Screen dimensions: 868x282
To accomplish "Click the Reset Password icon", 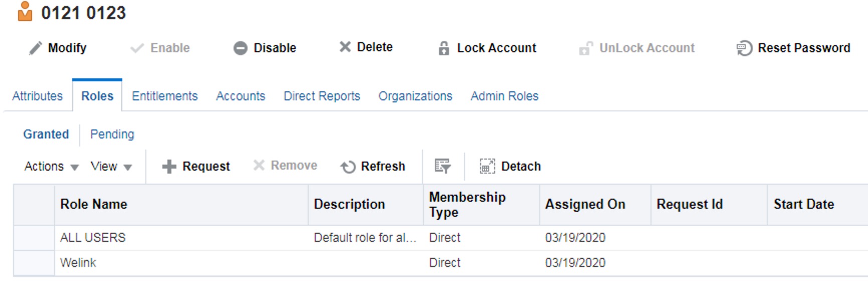I will coord(744,48).
